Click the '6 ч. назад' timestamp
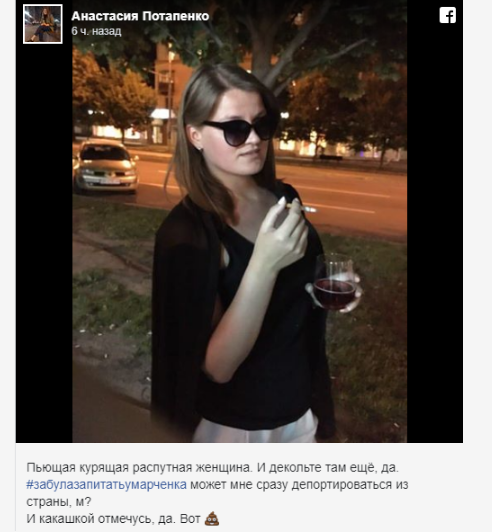This screenshot has width=492, height=532. click(96, 31)
